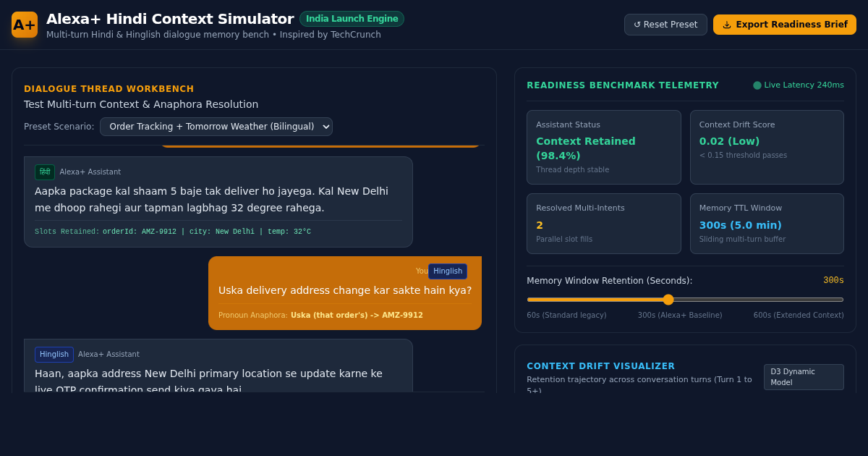Click the 300s retention value readout
Screen dimensions: 868x456
(x=833, y=280)
